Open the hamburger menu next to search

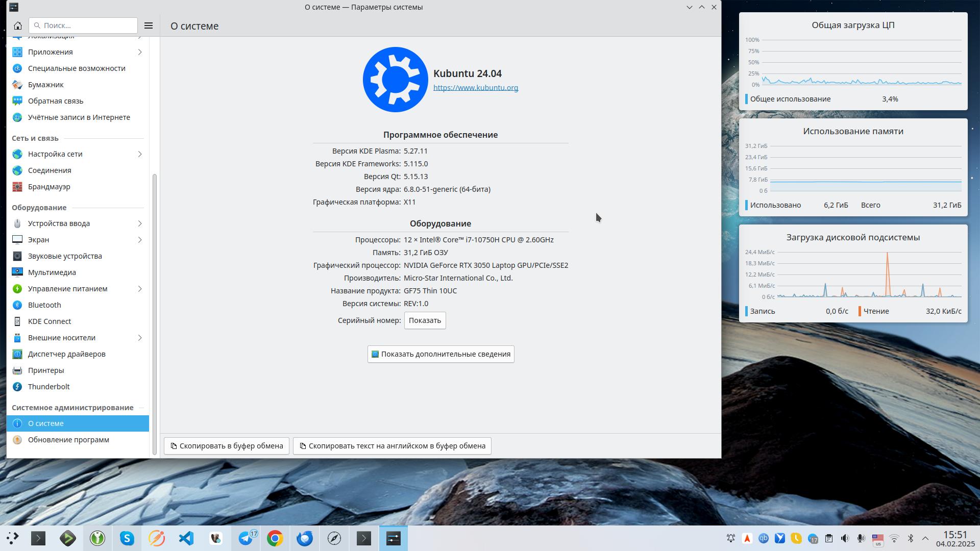pos(149,26)
